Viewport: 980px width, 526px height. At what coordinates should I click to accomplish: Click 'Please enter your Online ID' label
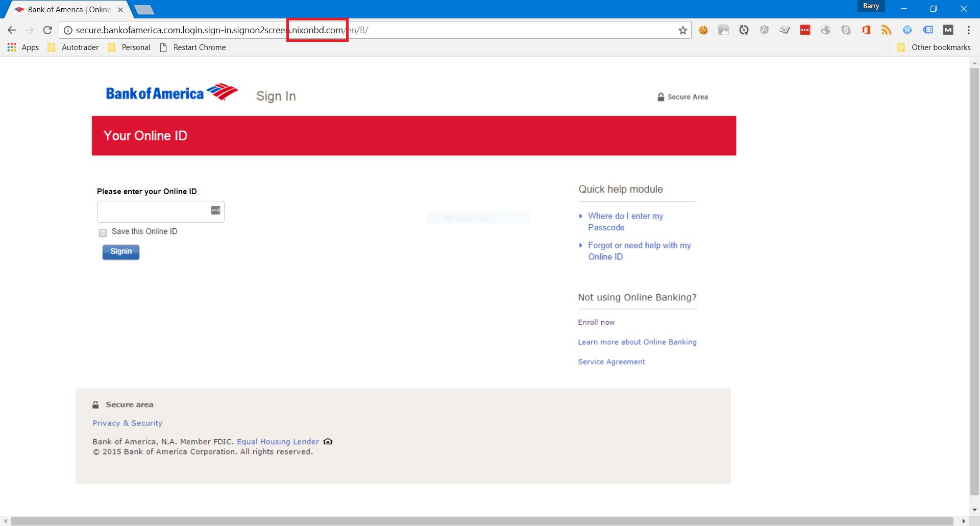point(147,192)
